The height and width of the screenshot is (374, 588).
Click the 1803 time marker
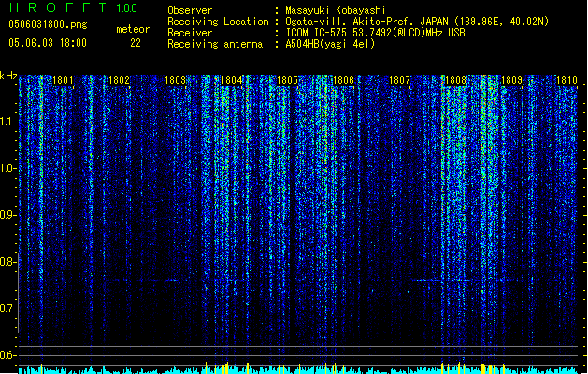175,80
